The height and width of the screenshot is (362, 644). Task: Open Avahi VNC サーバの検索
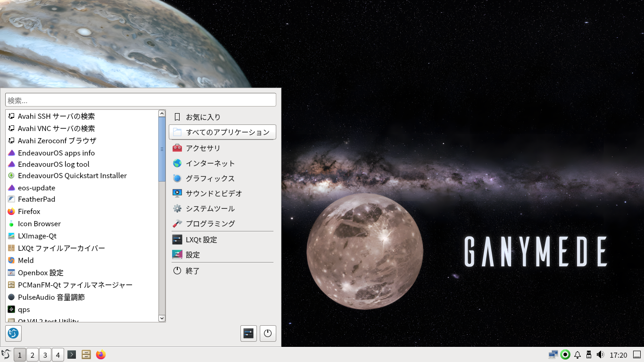[83, 129]
